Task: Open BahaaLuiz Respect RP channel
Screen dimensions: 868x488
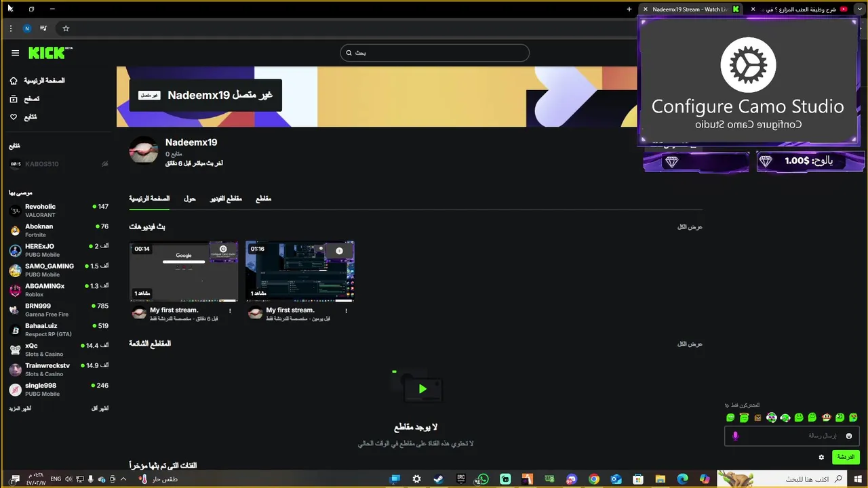Action: point(58,329)
